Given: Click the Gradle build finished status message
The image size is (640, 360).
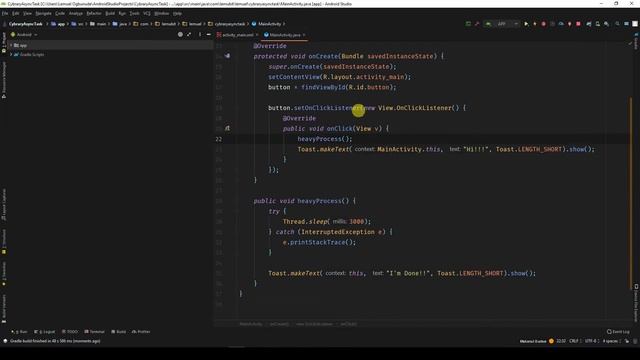Looking at the screenshot, I should pyautogui.click(x=55, y=341).
